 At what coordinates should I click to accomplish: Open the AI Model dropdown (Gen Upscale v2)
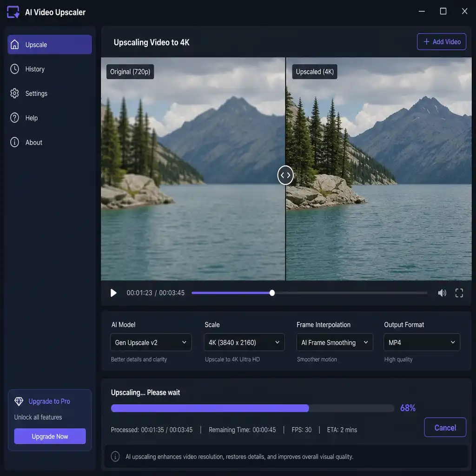coord(151,343)
